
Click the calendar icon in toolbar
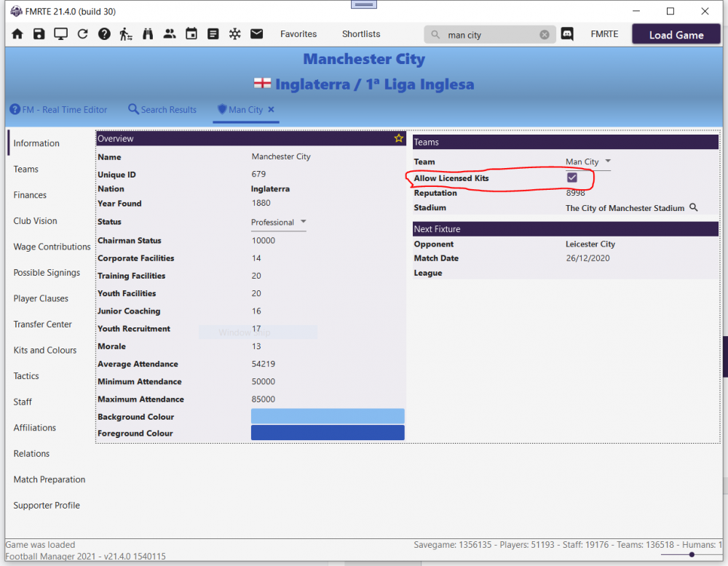point(191,34)
